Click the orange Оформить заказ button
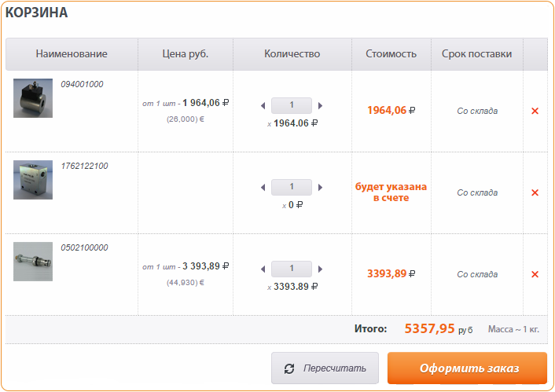Image resolution: width=555 pixels, height=392 pixels. pos(467,368)
